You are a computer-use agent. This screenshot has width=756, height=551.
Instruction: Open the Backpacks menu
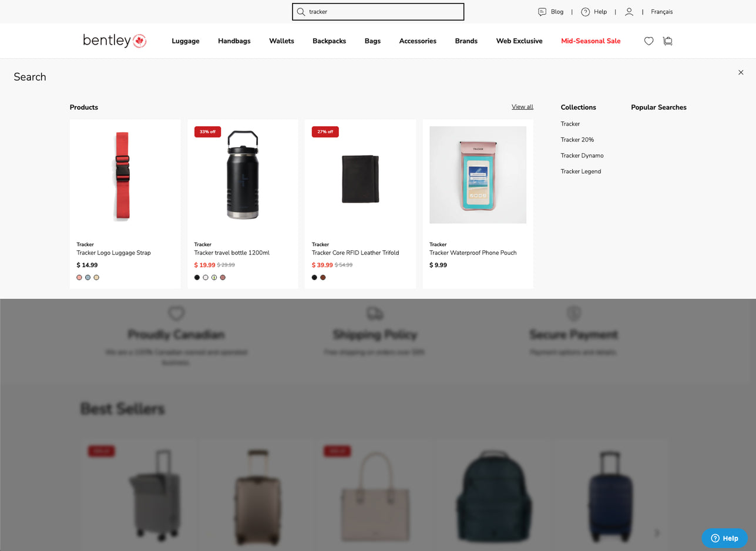pyautogui.click(x=329, y=41)
